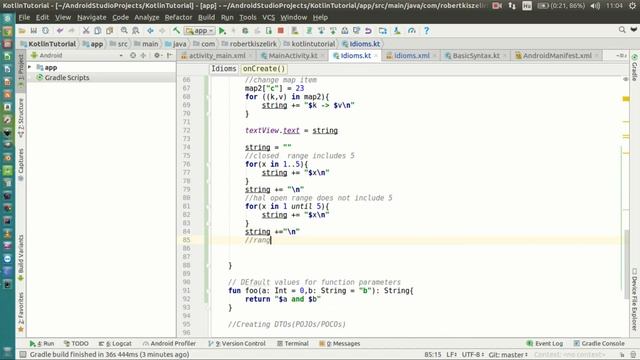The width and height of the screenshot is (640, 360).
Task: Click the Save All toolbar icon
Action: click(x=34, y=31)
